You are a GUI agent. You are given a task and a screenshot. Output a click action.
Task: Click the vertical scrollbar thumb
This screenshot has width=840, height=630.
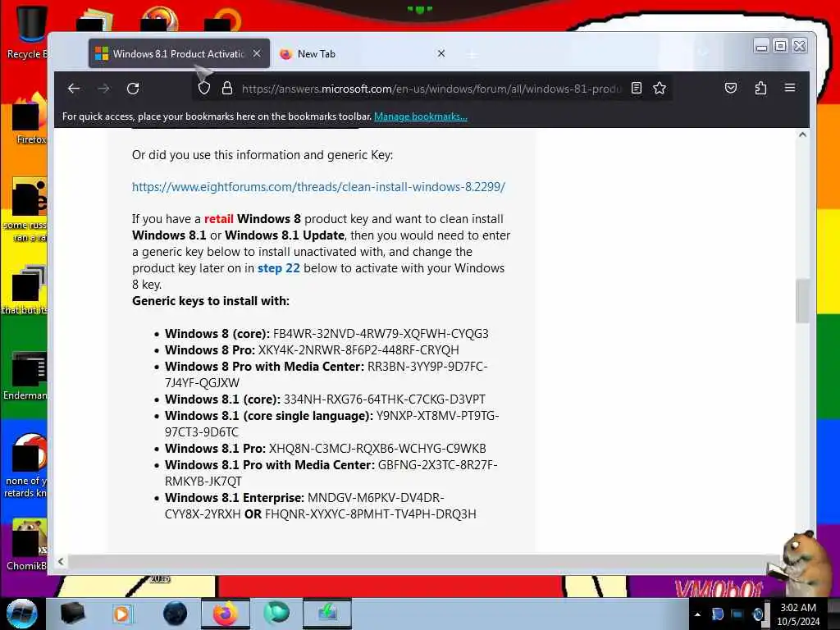coord(802,301)
